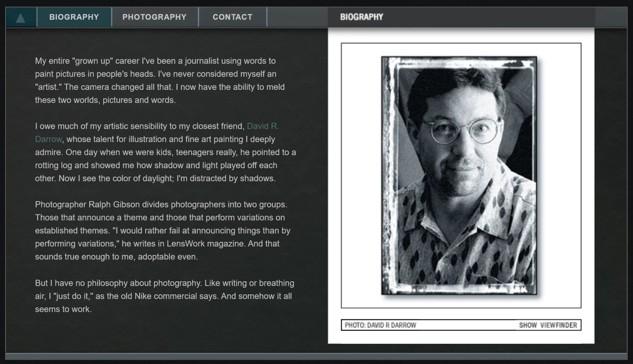Switch to the Photography tab
This screenshot has width=633, height=364.
(154, 17)
